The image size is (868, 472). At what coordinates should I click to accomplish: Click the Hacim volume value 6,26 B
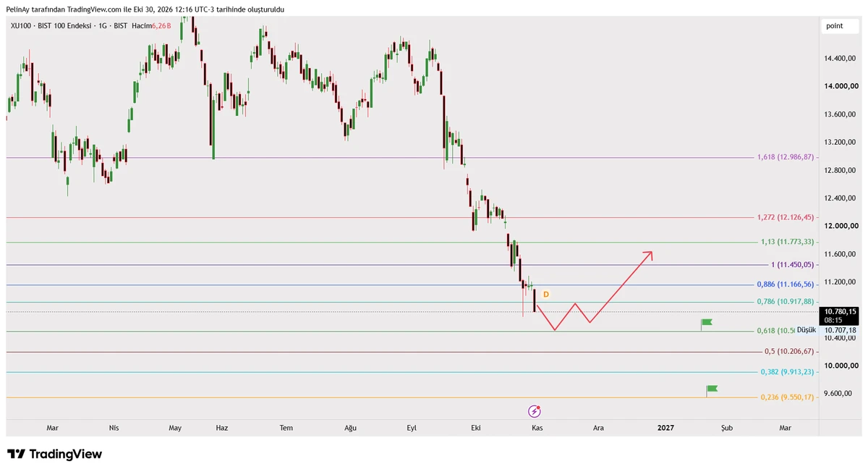click(161, 25)
